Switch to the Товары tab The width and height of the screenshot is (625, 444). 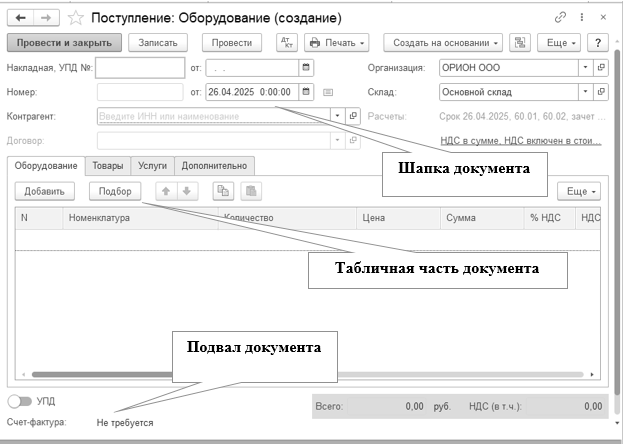coord(108,166)
